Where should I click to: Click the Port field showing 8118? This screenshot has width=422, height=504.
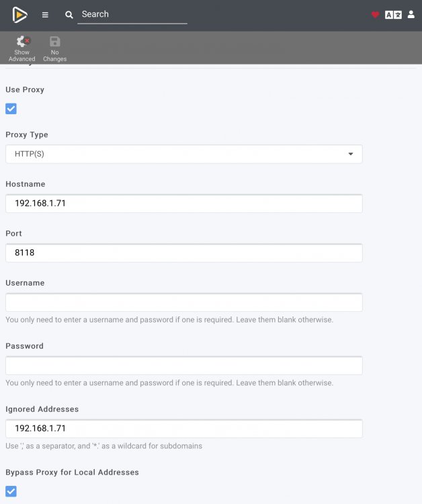pos(184,253)
